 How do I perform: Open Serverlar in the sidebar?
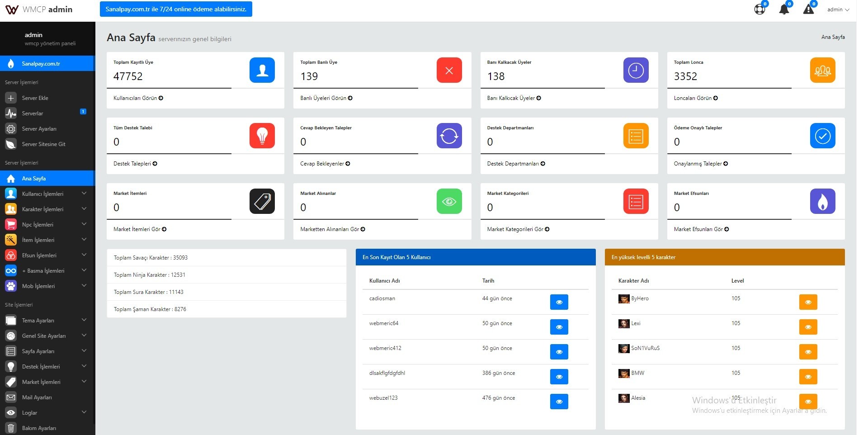(47, 113)
